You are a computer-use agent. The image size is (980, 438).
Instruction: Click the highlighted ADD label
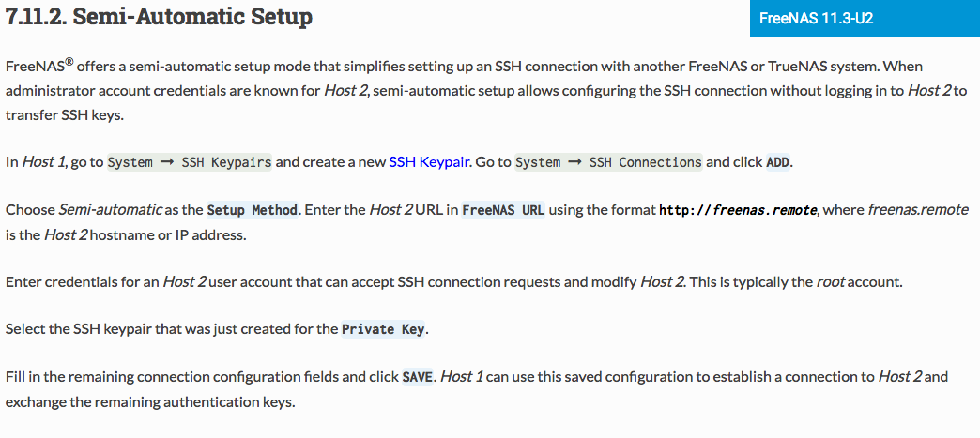[x=778, y=162]
